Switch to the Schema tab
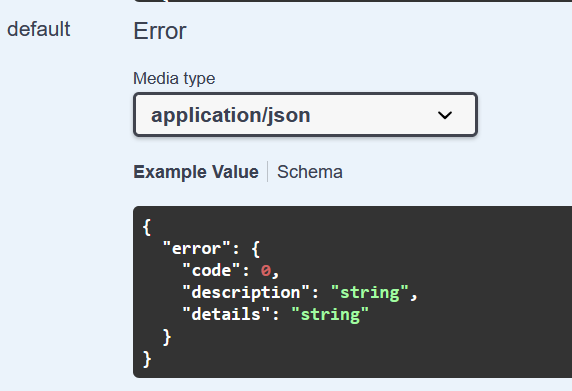Viewport: 572px width, 391px height. 310,172
